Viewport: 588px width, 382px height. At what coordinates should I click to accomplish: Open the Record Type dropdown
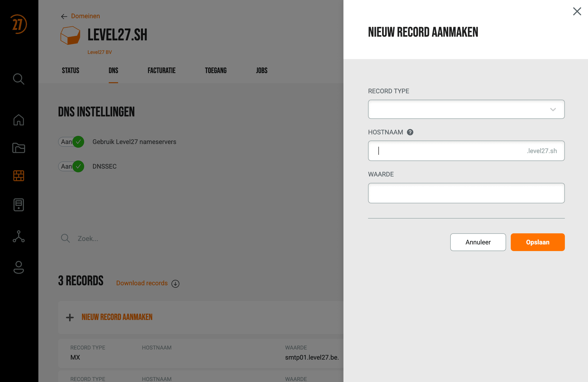click(466, 109)
